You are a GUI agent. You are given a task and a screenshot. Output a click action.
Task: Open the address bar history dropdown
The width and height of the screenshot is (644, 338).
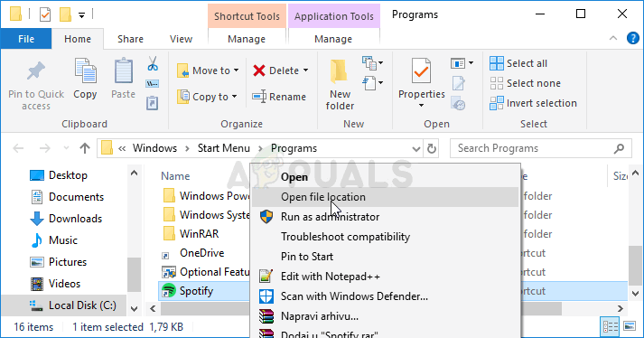click(x=415, y=148)
